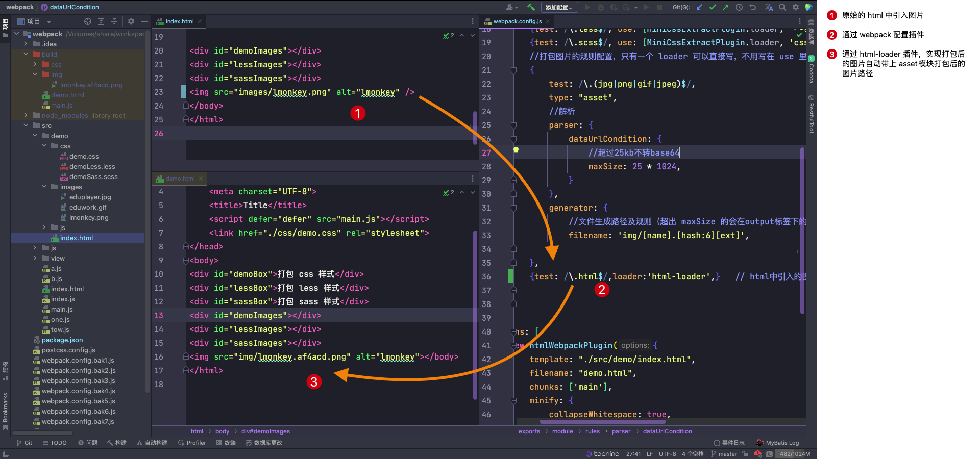Click the Git push arrow icon
This screenshot has height=459, width=980.
(726, 7)
